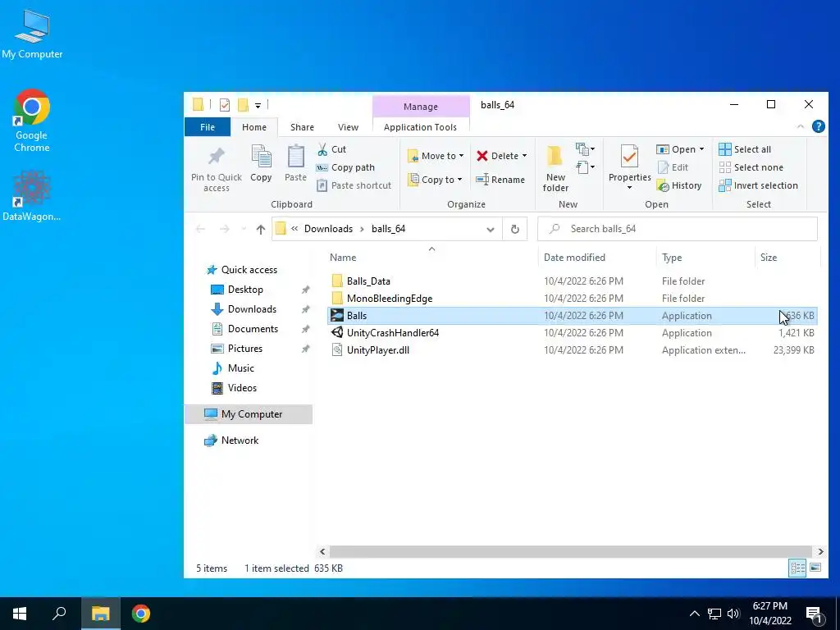840x630 pixels.
Task: Click the Copy icon in Clipboard group
Action: pos(261,157)
